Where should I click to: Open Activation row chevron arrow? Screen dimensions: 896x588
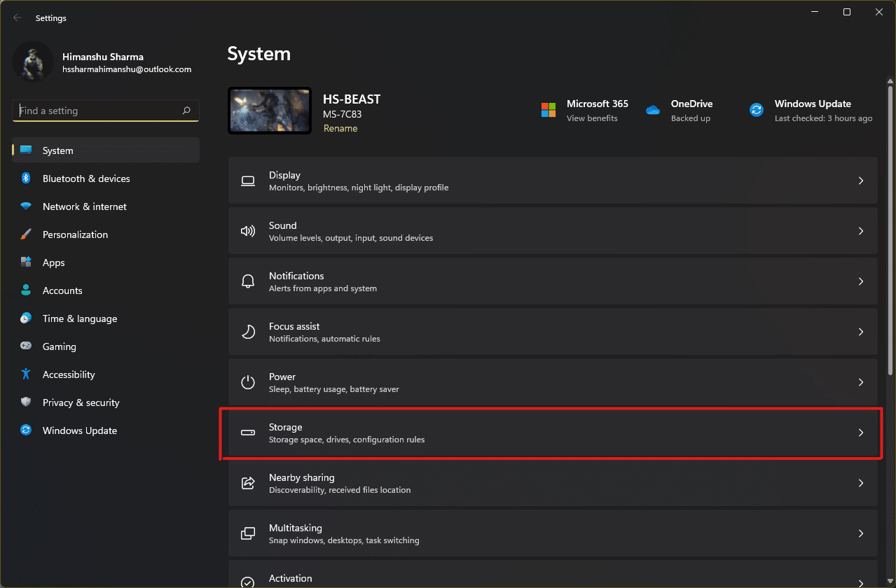[861, 582]
